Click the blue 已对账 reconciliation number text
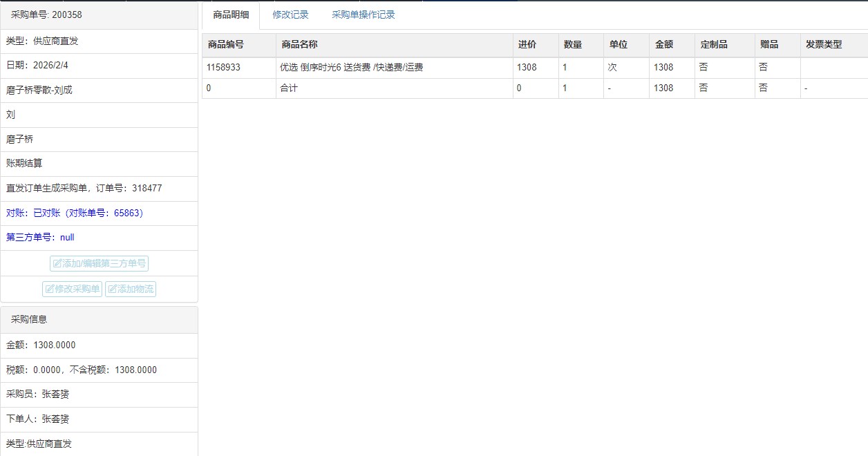Screen dimensions: 868x456 [x=75, y=213]
